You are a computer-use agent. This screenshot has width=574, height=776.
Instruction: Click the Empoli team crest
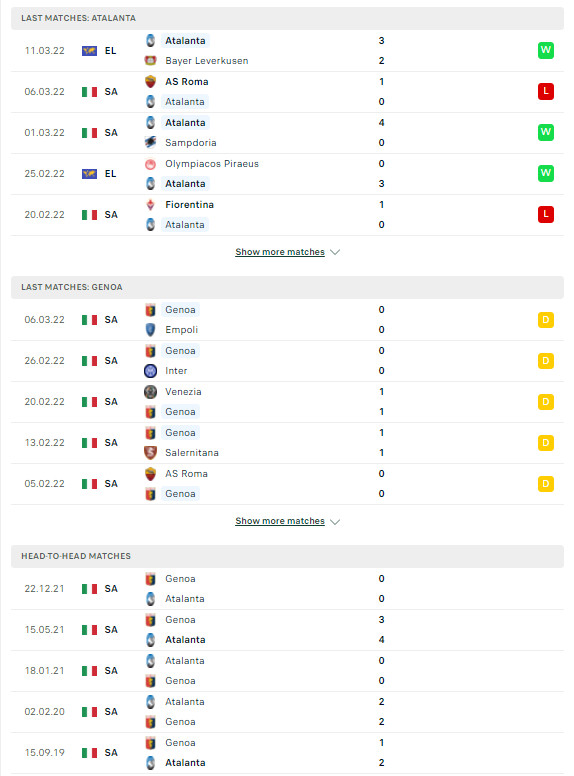tap(150, 330)
